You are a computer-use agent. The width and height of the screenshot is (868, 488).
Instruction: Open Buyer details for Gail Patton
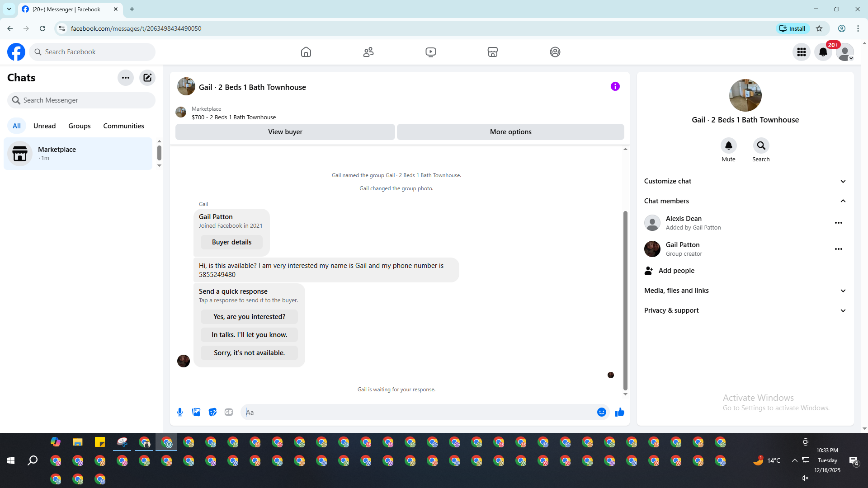click(231, 242)
